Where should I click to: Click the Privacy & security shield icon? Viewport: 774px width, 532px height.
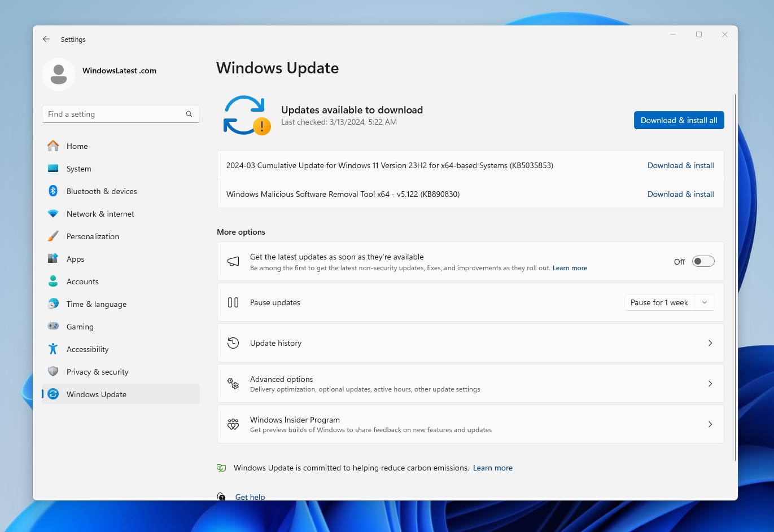pyautogui.click(x=53, y=372)
